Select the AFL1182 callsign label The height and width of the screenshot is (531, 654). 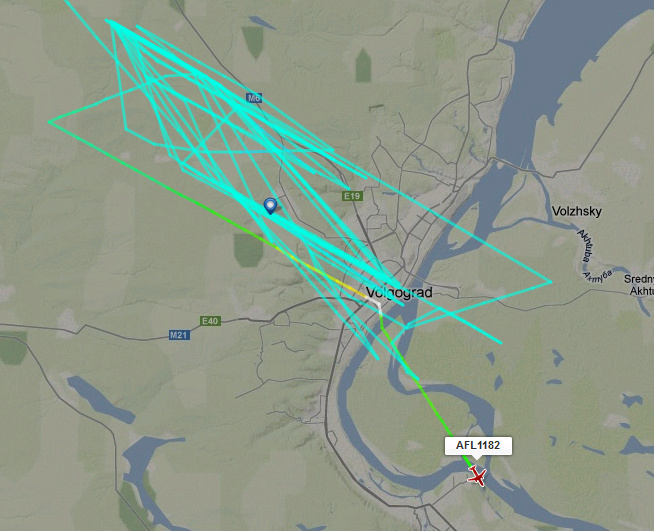pyautogui.click(x=478, y=445)
